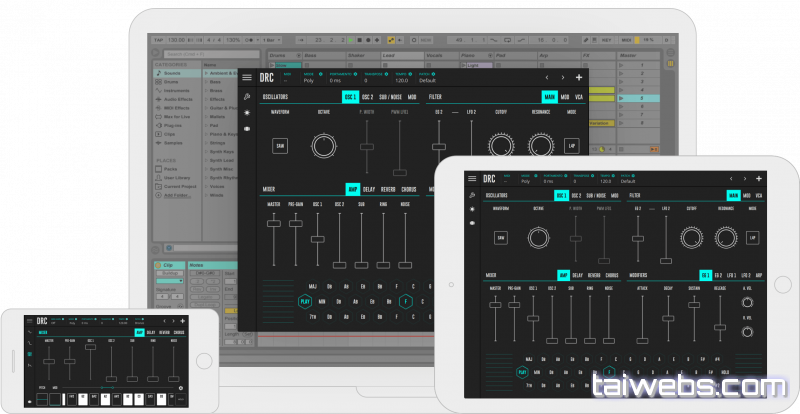Click the sun icon in laptop DRC sidebar
This screenshot has width=800, height=414.
pyautogui.click(x=247, y=113)
